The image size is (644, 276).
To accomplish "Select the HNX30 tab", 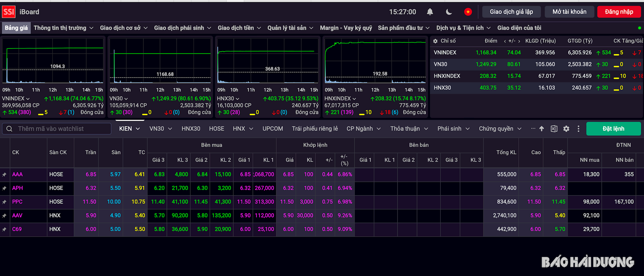I will (191, 129).
